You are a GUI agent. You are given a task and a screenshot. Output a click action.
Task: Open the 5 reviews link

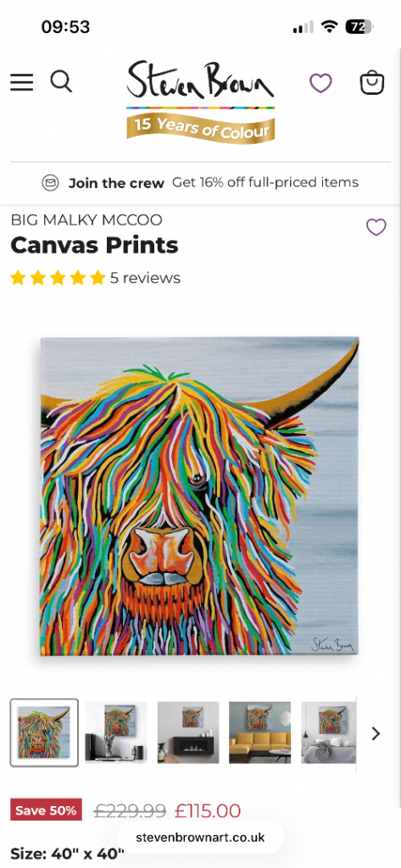click(145, 278)
